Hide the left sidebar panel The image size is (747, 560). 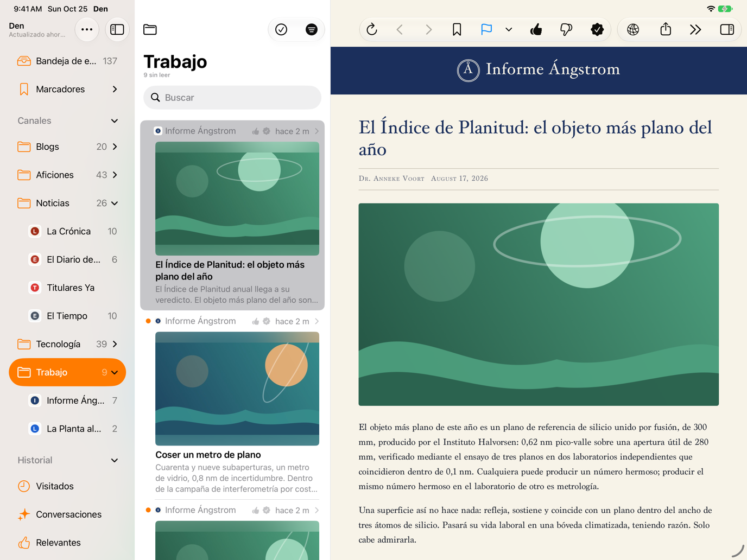pos(117,29)
